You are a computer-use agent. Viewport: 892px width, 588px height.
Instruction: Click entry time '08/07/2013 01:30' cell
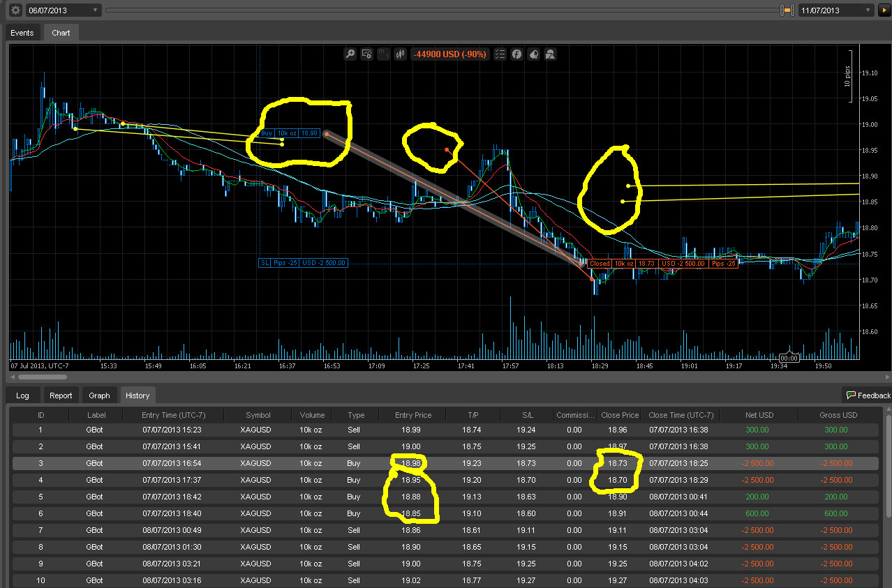click(173, 547)
